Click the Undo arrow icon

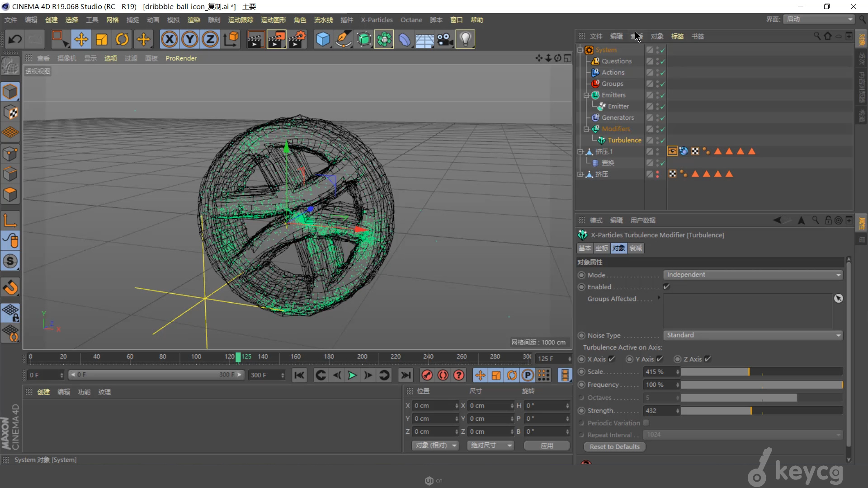[15, 39]
